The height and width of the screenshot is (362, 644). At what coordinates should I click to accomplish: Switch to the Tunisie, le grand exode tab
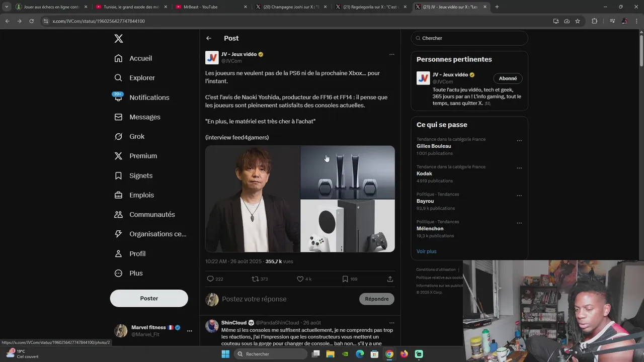[131, 7]
